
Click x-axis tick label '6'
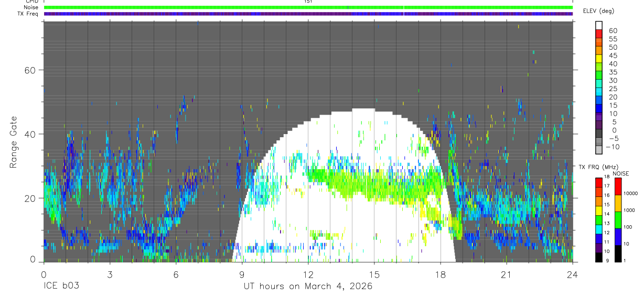coord(176,274)
